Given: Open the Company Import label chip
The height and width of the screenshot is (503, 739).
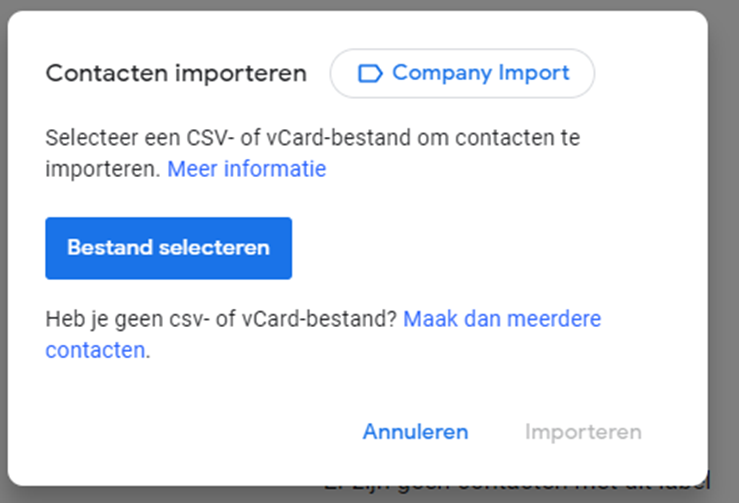Looking at the screenshot, I should click(x=462, y=73).
